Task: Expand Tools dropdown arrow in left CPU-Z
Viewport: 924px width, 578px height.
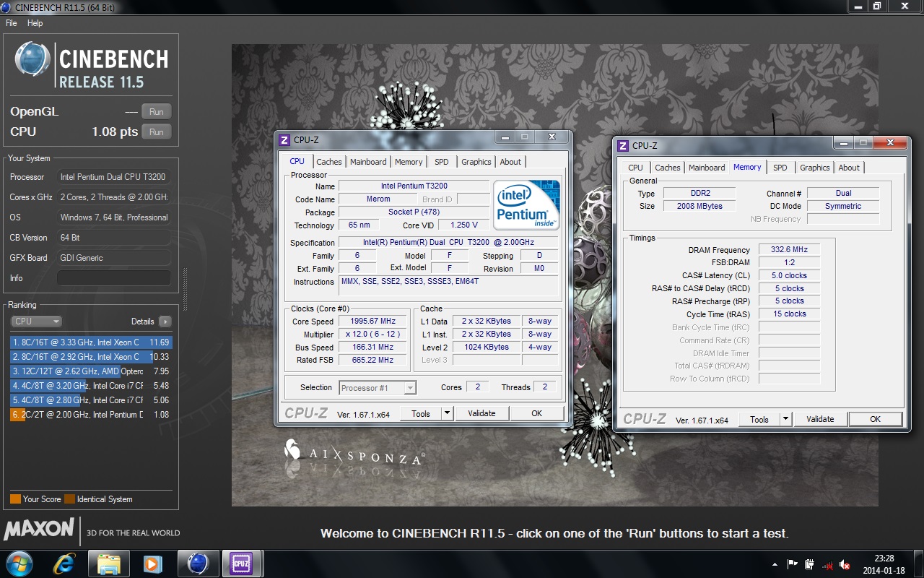Action: click(447, 413)
